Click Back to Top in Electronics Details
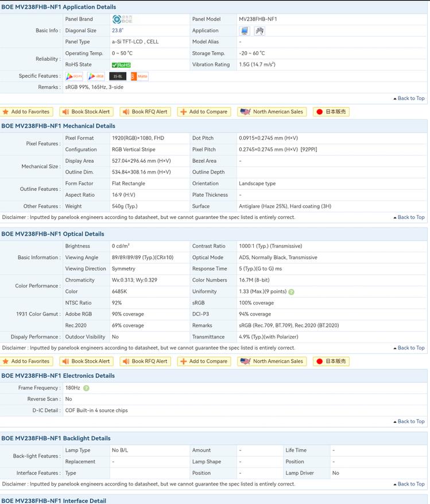Viewport: 430px width, 504px height. [409, 421]
